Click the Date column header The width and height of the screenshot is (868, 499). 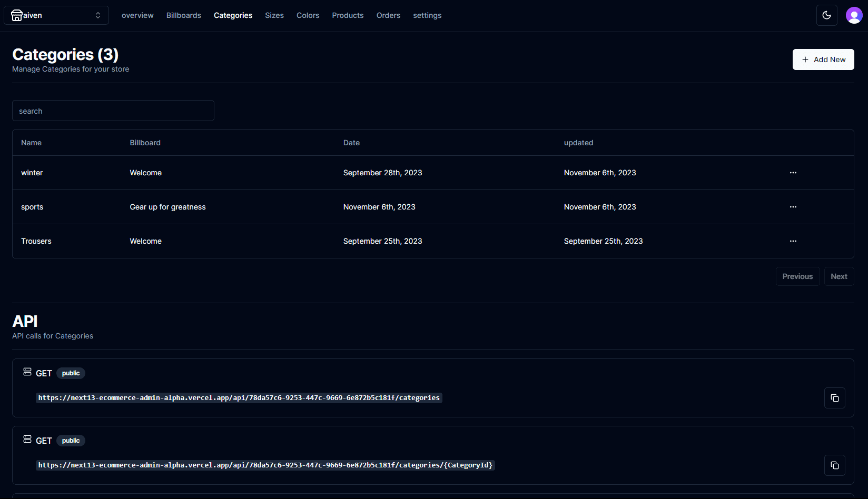tap(352, 143)
